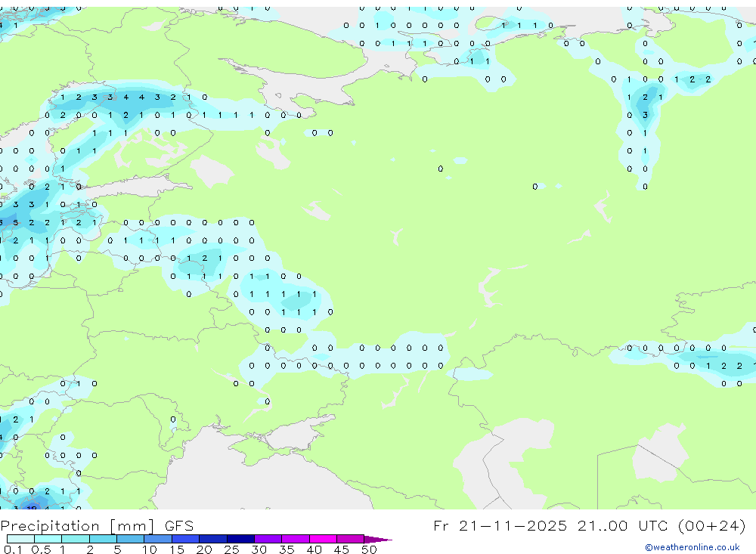Screen dimensions: 756x554
Task: Click the legend label '0.1'
Action: 13,549
